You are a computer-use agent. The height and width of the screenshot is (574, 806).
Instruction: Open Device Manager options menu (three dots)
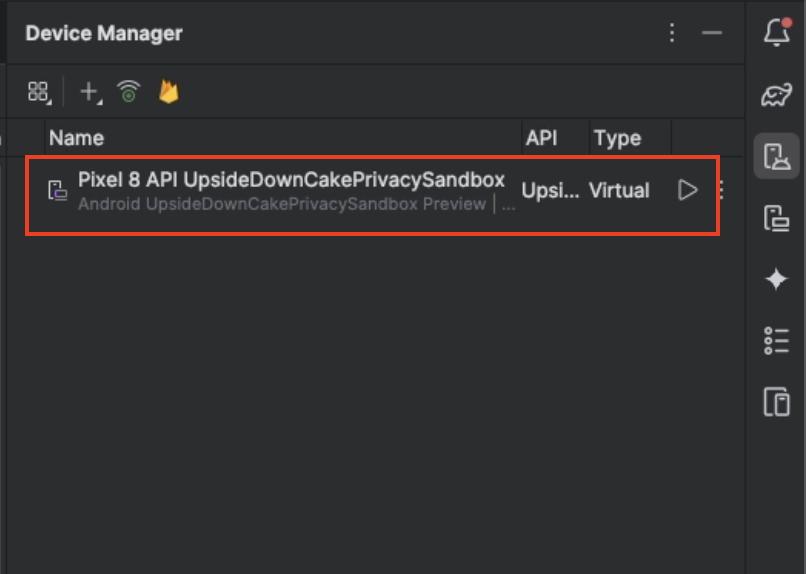tap(672, 33)
